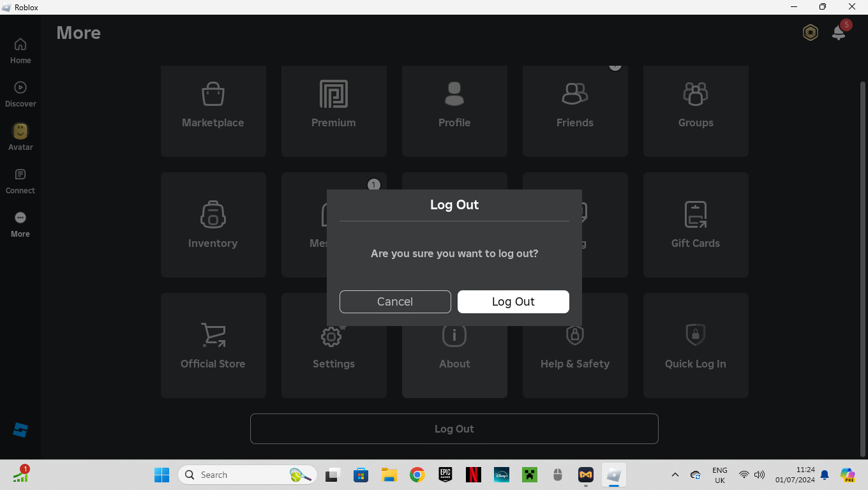868x490 pixels.
Task: Open the Windows Start menu
Action: [162, 475]
